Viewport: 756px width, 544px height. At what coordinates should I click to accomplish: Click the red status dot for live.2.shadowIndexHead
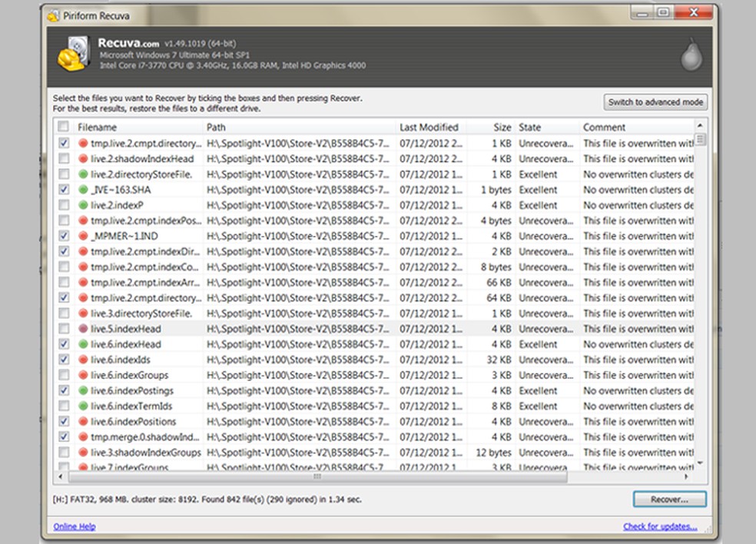(83, 158)
